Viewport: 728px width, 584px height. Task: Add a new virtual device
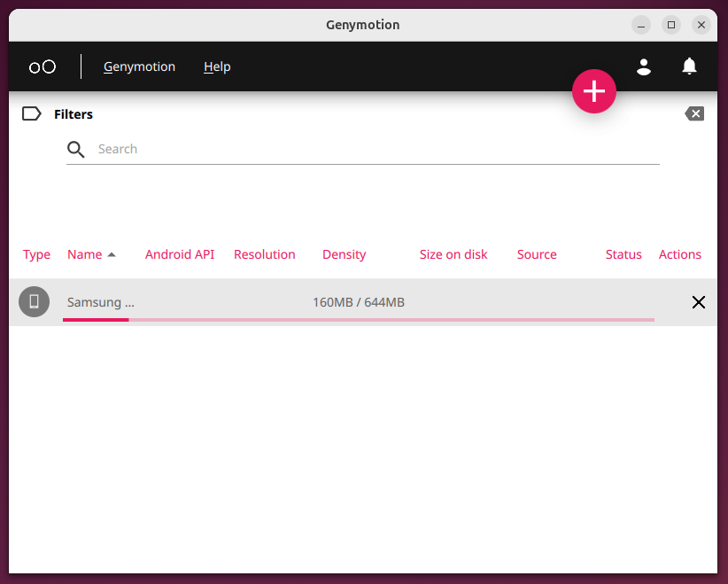coord(593,91)
